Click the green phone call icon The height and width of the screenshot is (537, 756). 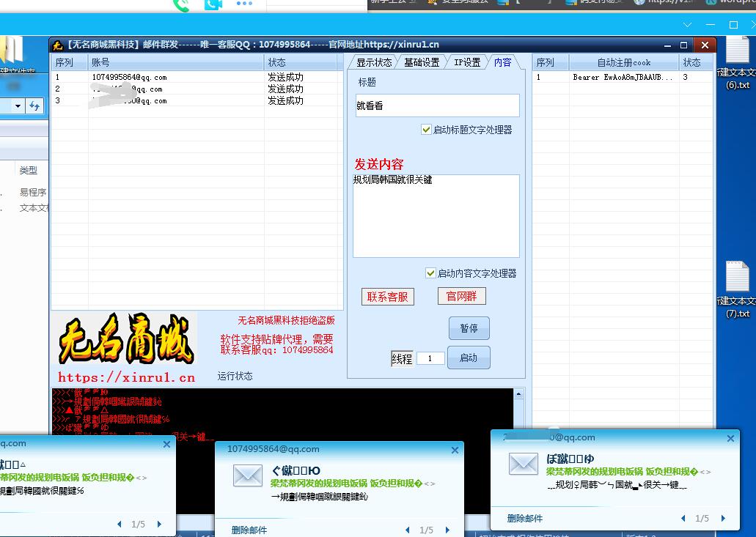click(x=182, y=5)
